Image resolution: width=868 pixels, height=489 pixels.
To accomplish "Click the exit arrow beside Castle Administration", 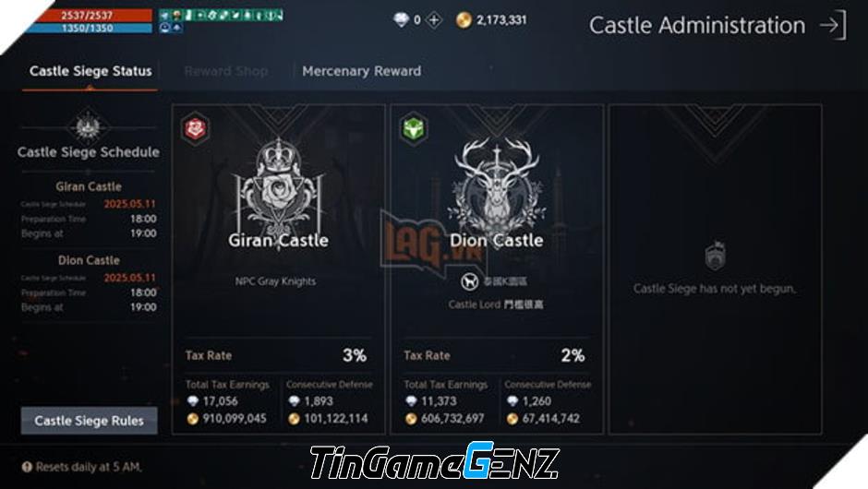I will [833, 25].
